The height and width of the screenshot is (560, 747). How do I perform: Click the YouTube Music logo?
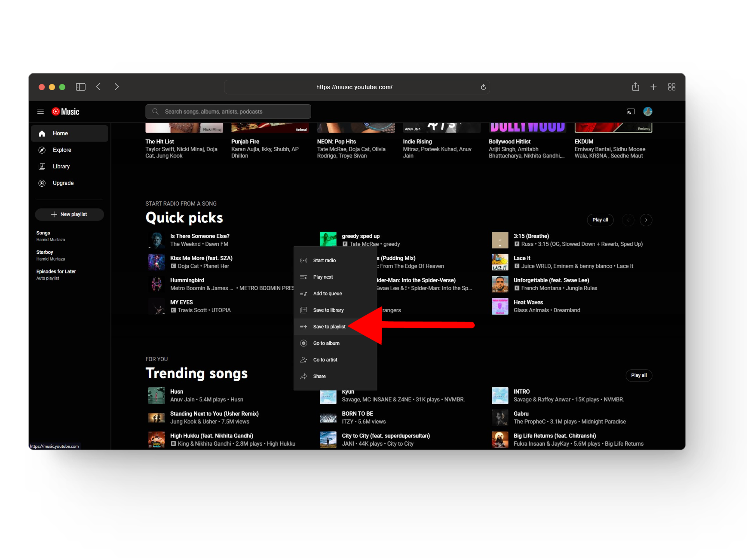pos(66,112)
